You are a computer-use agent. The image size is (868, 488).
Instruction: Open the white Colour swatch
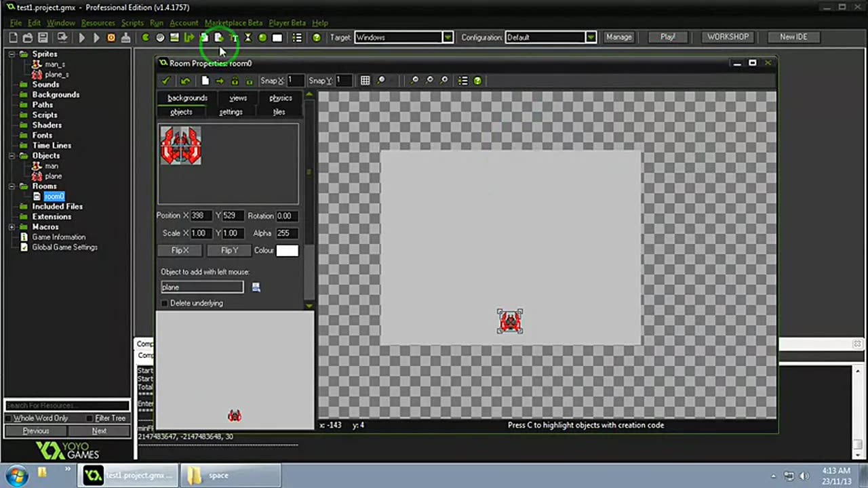tap(287, 251)
